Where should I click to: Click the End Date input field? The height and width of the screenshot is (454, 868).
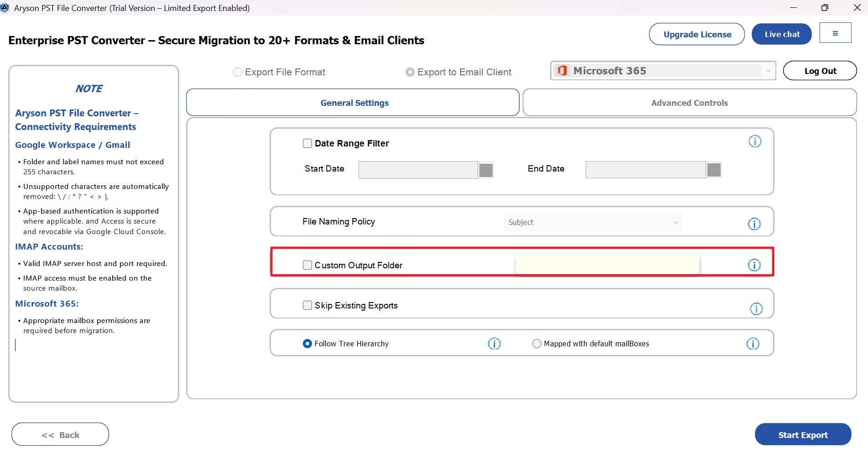646,170
